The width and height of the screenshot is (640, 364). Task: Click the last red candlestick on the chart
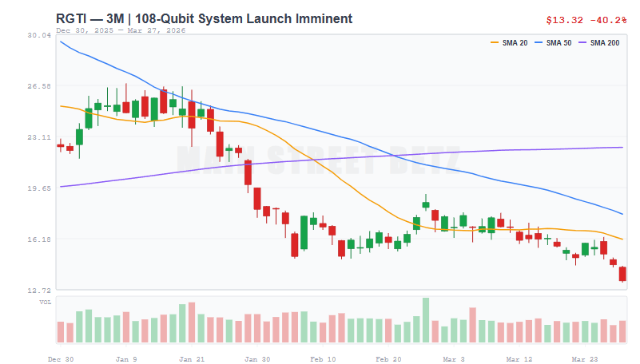622,274
